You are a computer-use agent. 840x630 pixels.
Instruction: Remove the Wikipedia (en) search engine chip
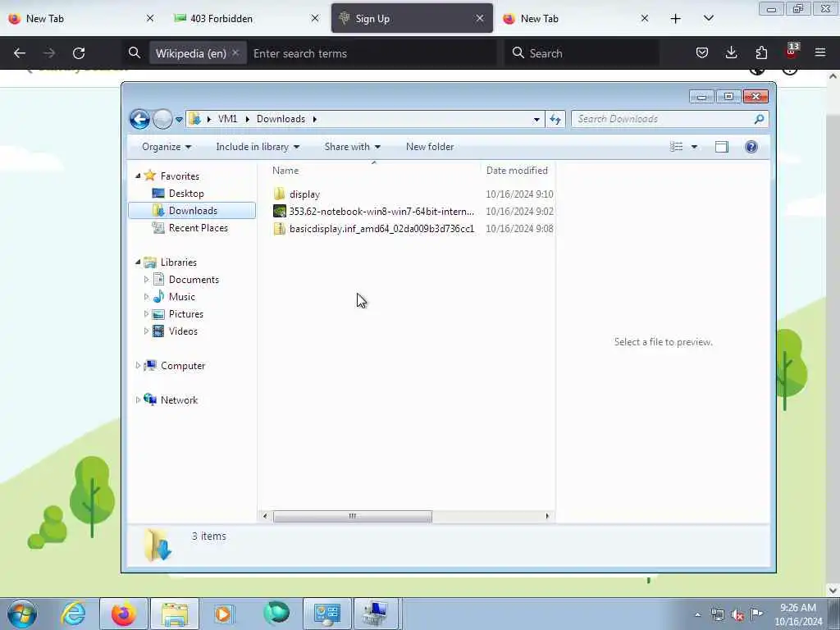click(x=235, y=52)
